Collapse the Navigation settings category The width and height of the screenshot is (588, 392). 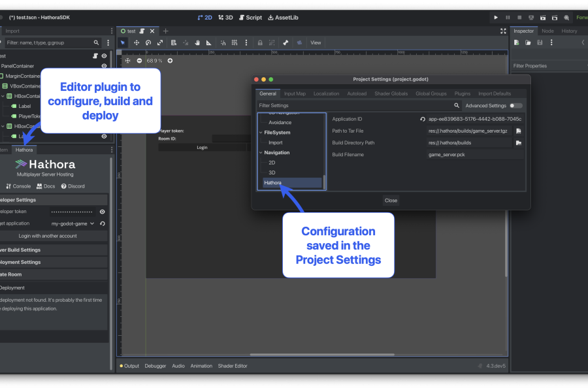coord(261,153)
